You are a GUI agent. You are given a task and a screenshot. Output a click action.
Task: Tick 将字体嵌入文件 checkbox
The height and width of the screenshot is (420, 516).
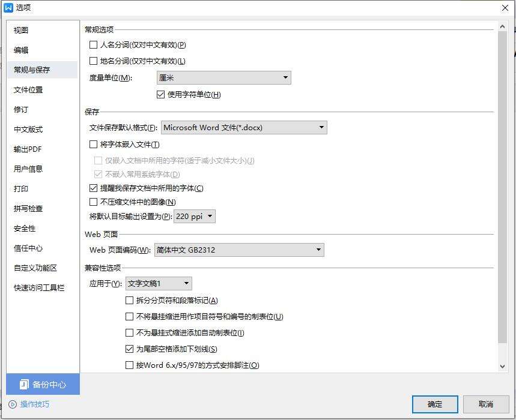(x=94, y=144)
